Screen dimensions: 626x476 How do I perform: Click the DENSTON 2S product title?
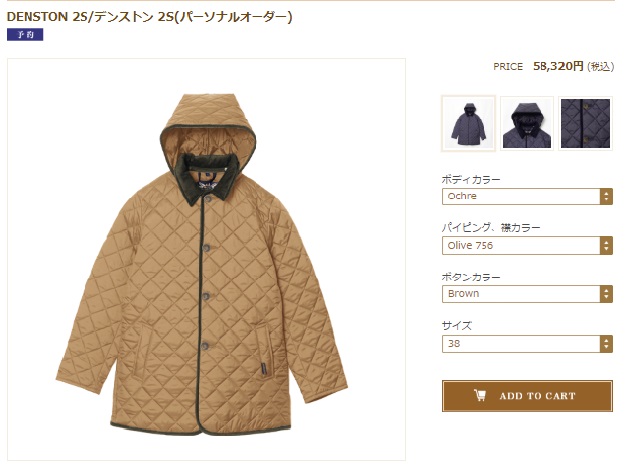pyautogui.click(x=149, y=17)
